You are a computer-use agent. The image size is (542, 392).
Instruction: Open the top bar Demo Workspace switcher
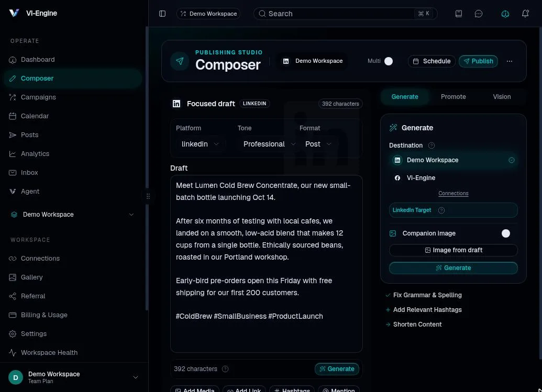click(208, 14)
